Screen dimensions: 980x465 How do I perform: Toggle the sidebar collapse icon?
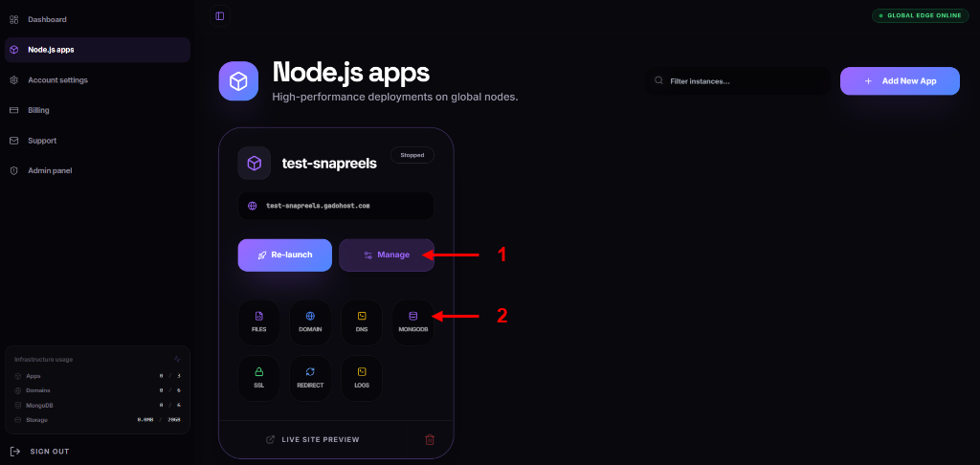220,16
